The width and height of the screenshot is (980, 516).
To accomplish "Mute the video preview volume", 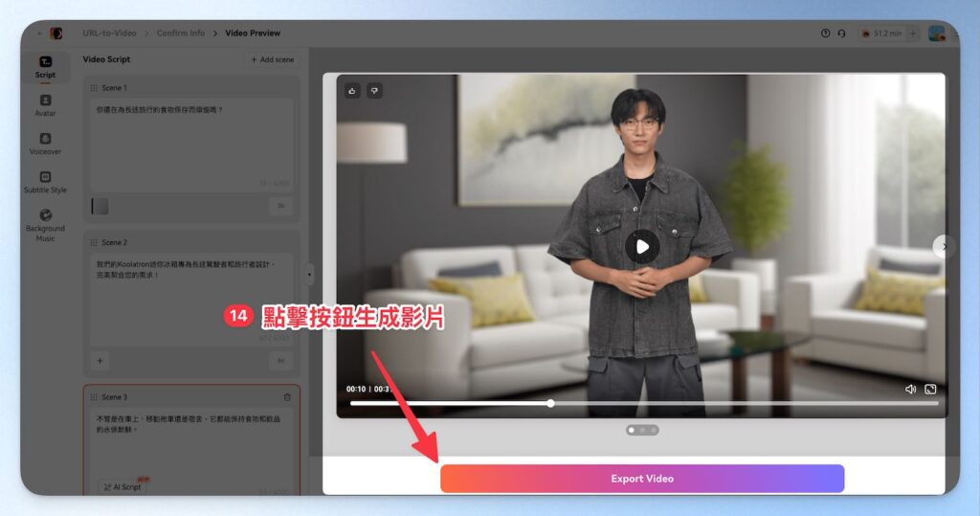I will point(910,389).
